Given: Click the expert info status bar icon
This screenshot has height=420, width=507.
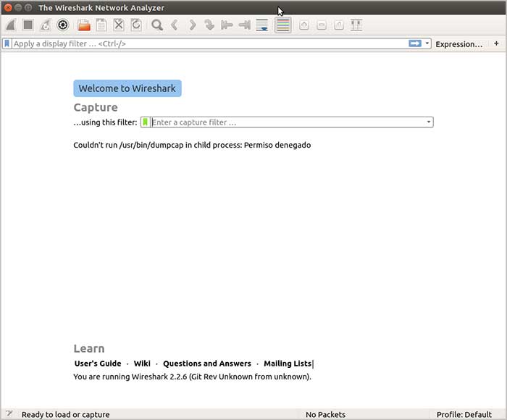Looking at the screenshot, I should click(x=9, y=414).
